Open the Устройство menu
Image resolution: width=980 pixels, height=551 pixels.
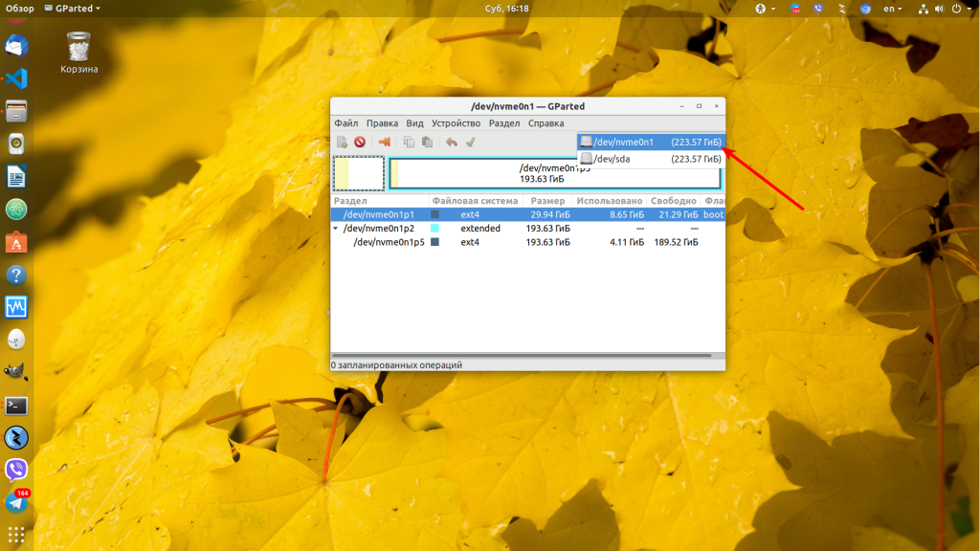click(x=456, y=123)
